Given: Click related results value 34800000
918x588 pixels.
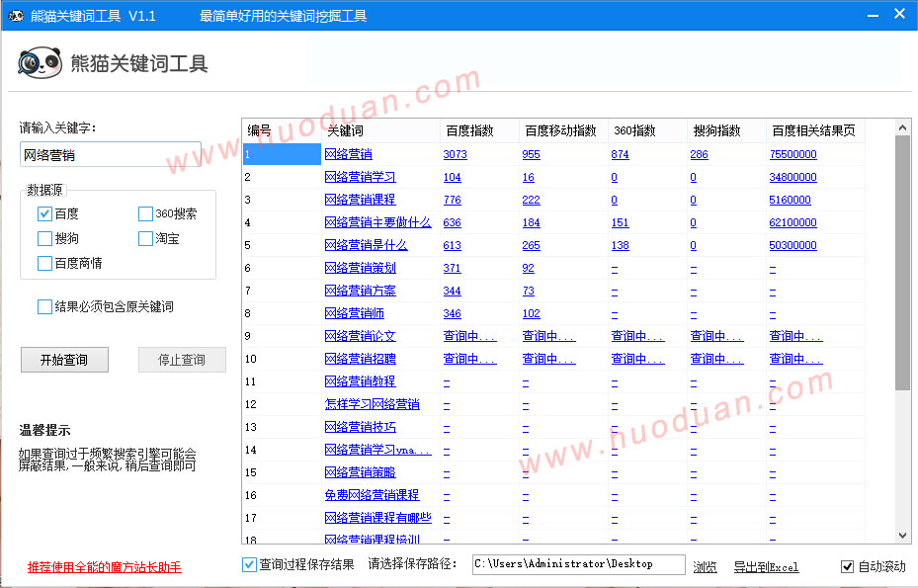Looking at the screenshot, I should coord(793,178).
